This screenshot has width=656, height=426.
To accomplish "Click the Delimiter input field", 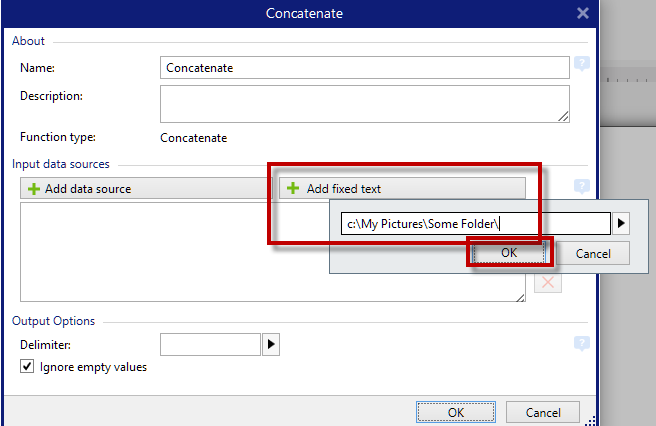I will coord(209,345).
